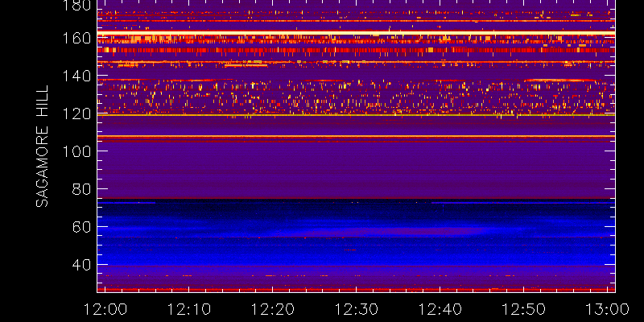Image resolution: width=644 pixels, height=322 pixels.
Task: Click the 12:50 time axis label
Action: tap(524, 309)
